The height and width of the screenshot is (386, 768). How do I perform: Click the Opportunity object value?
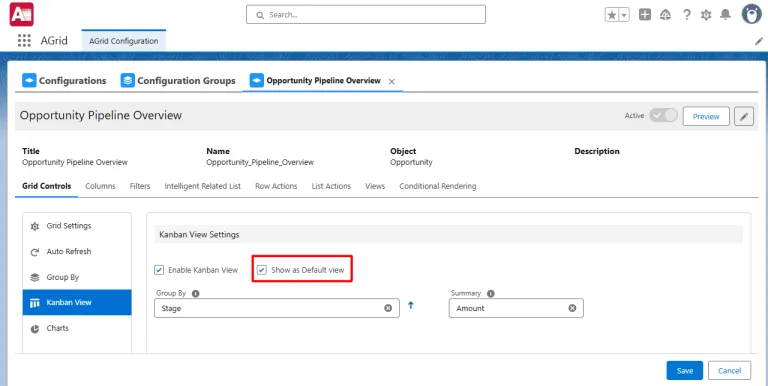point(411,162)
